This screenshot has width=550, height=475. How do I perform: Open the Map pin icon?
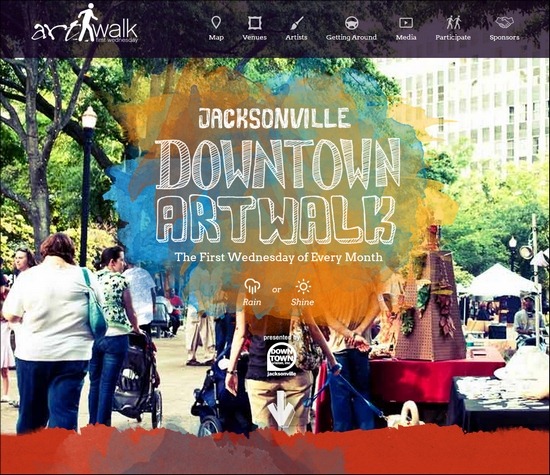[x=216, y=23]
